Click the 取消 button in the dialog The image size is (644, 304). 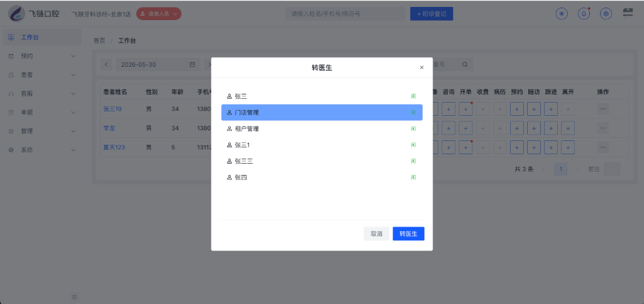tap(376, 234)
